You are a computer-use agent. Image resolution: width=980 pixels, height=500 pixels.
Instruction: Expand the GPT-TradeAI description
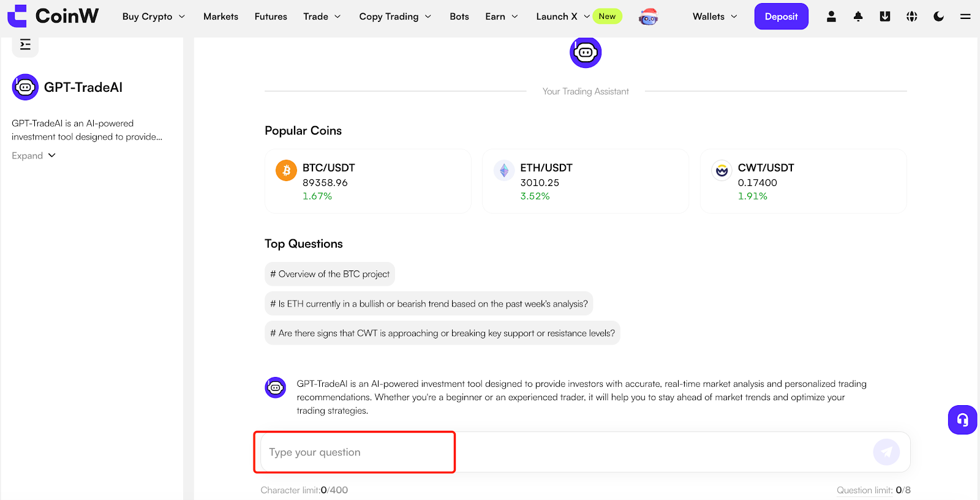[34, 155]
